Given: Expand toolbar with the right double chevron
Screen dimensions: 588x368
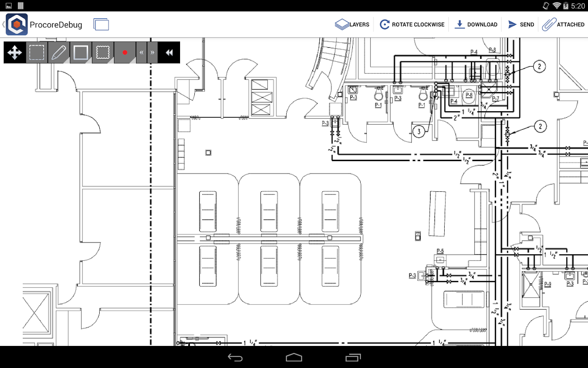Looking at the screenshot, I should click(x=151, y=52).
